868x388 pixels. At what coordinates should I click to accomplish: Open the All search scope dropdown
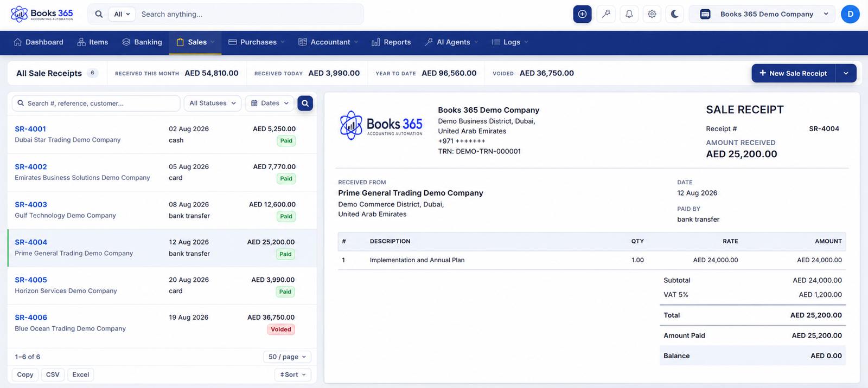click(122, 14)
